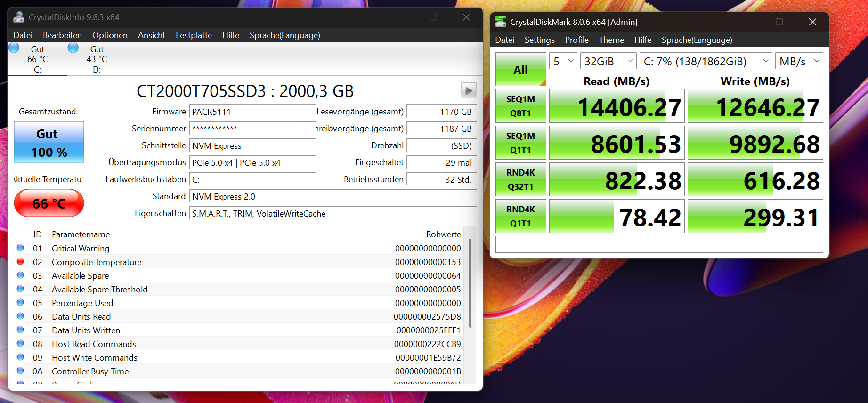Open unit dropdown showing MB/s

799,61
